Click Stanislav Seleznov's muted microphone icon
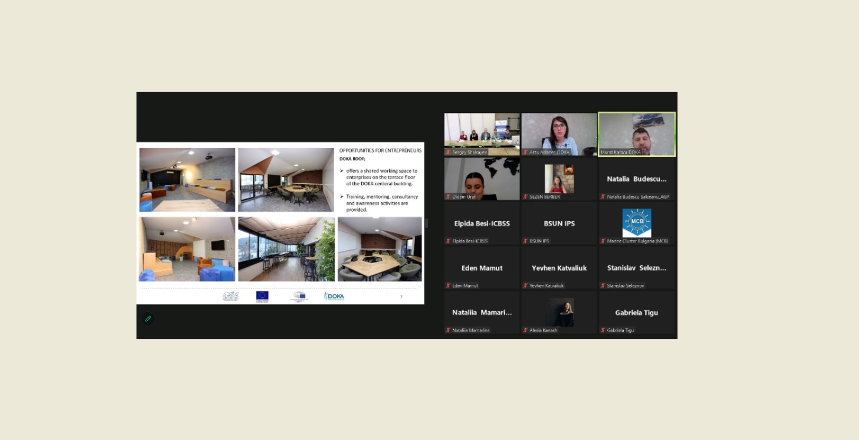Screen dimensions: 859x440 (x=603, y=285)
